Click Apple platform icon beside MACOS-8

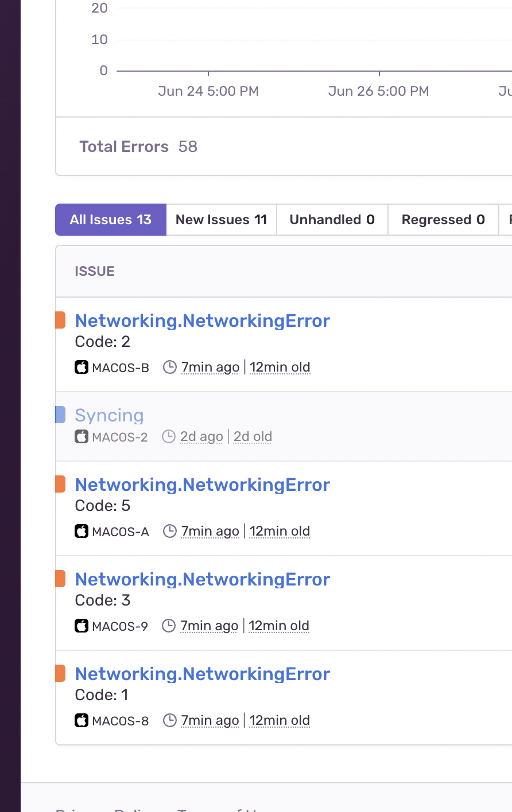[82, 720]
